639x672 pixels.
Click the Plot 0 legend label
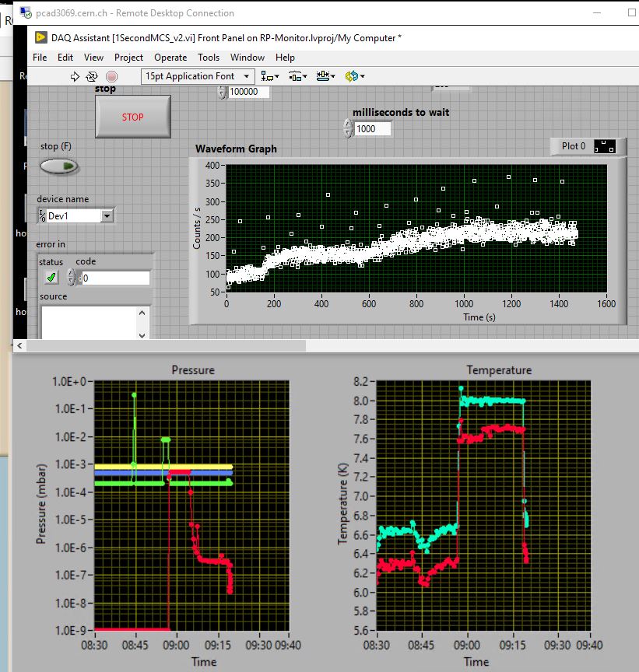(x=573, y=146)
